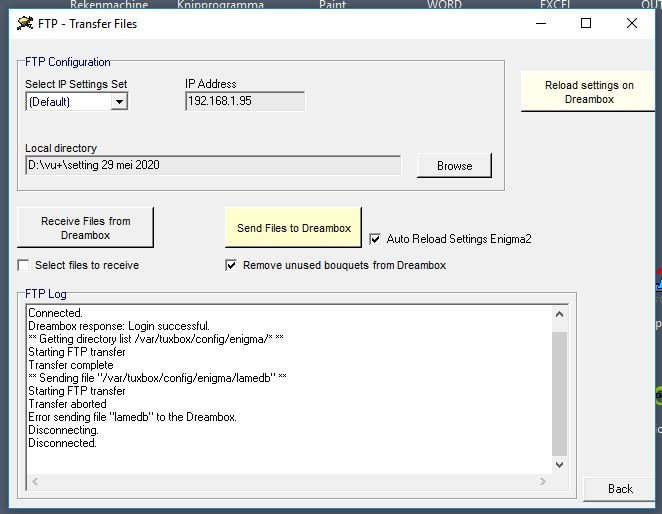Open the Select IP Settings Set dropdown
662x514 pixels.
(x=119, y=102)
